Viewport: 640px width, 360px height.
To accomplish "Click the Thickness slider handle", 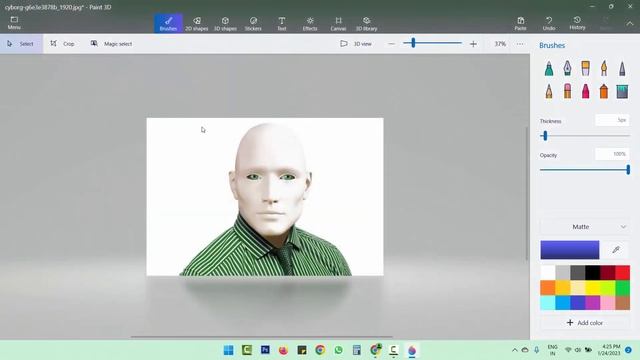I will pos(545,136).
